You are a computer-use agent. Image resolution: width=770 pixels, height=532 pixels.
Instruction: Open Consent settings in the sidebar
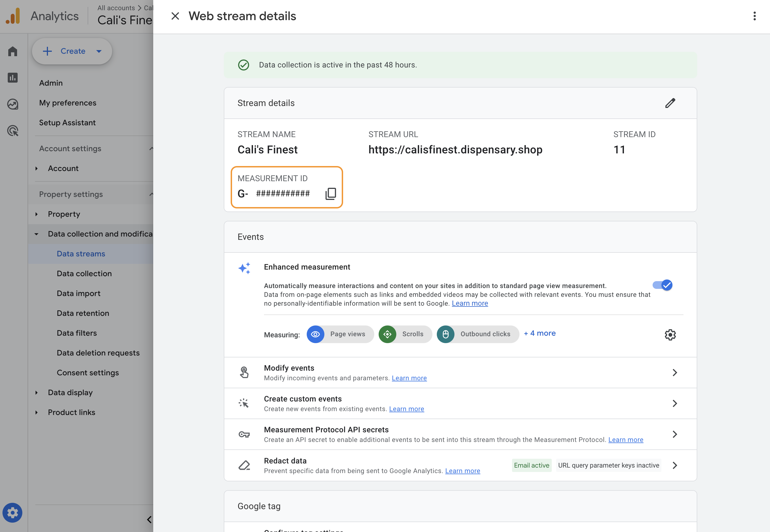pyautogui.click(x=88, y=373)
